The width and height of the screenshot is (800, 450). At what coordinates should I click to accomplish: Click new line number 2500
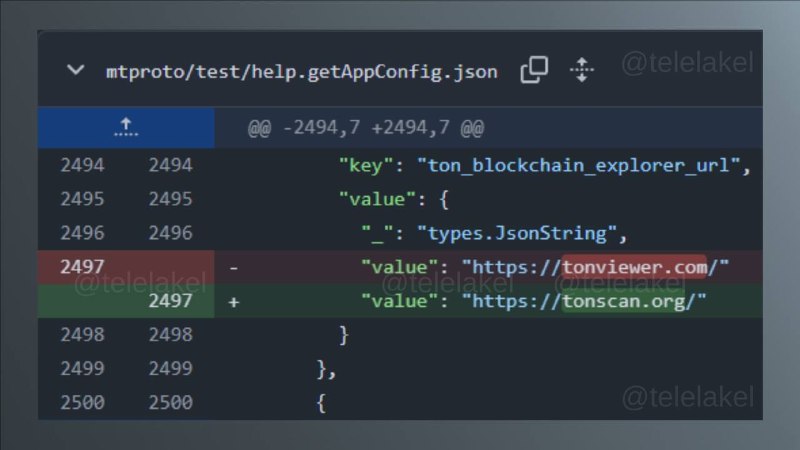point(170,403)
